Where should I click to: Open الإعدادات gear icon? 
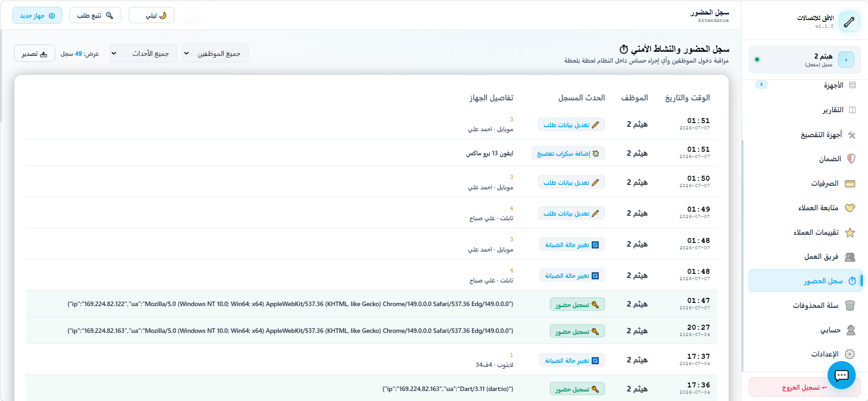[x=850, y=354]
